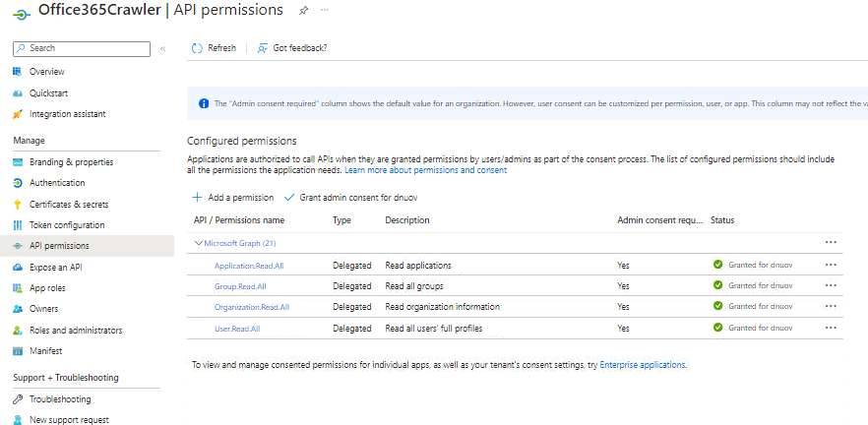Select Expose an API in sidebar
The height and width of the screenshot is (425, 868).
pyautogui.click(x=55, y=267)
